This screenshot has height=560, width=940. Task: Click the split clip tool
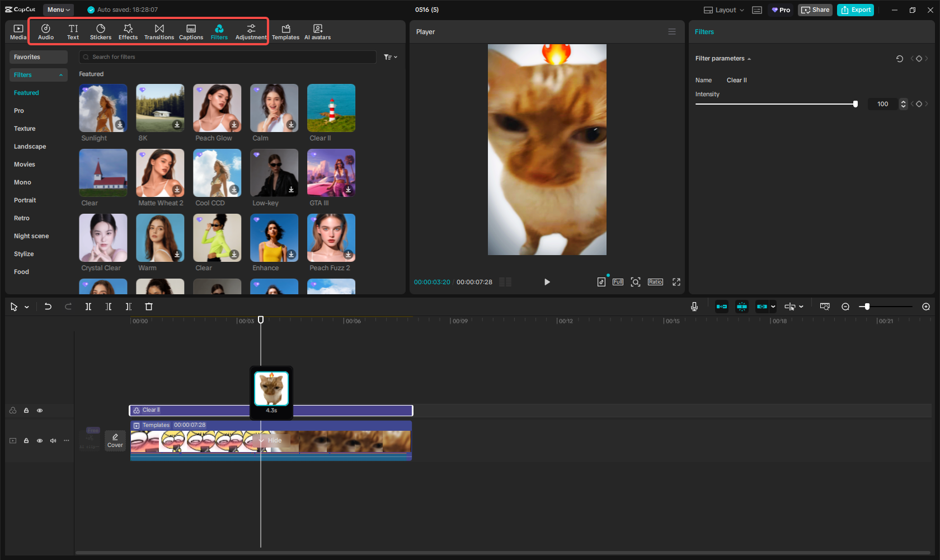(88, 307)
